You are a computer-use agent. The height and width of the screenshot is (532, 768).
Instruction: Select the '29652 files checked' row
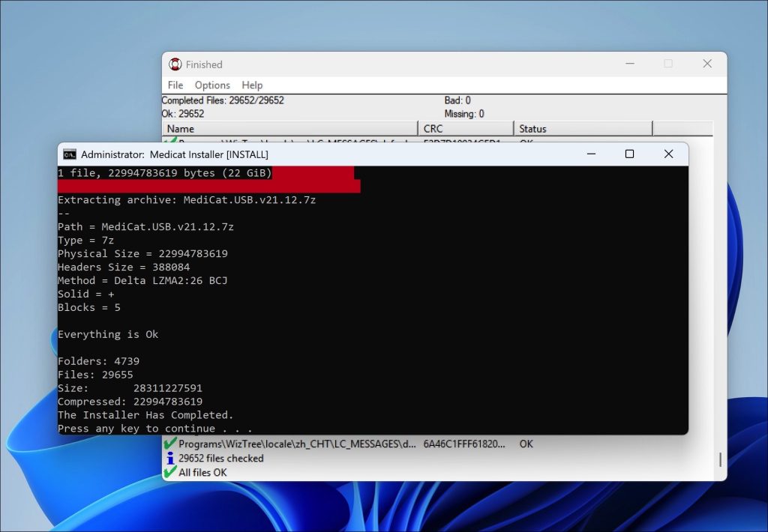coord(221,458)
